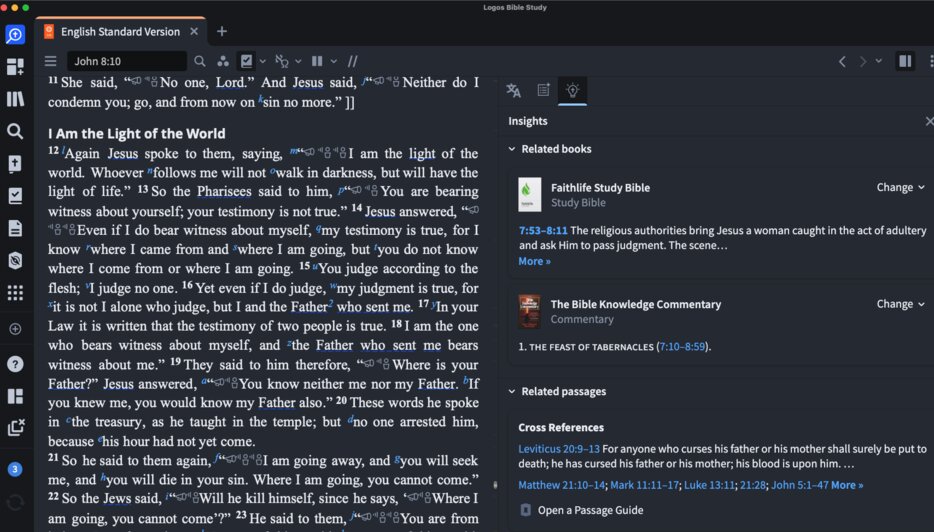The height and width of the screenshot is (532, 934).
Task: Click the Faithlife Study Bible cover thumbnail
Action: [x=529, y=194]
